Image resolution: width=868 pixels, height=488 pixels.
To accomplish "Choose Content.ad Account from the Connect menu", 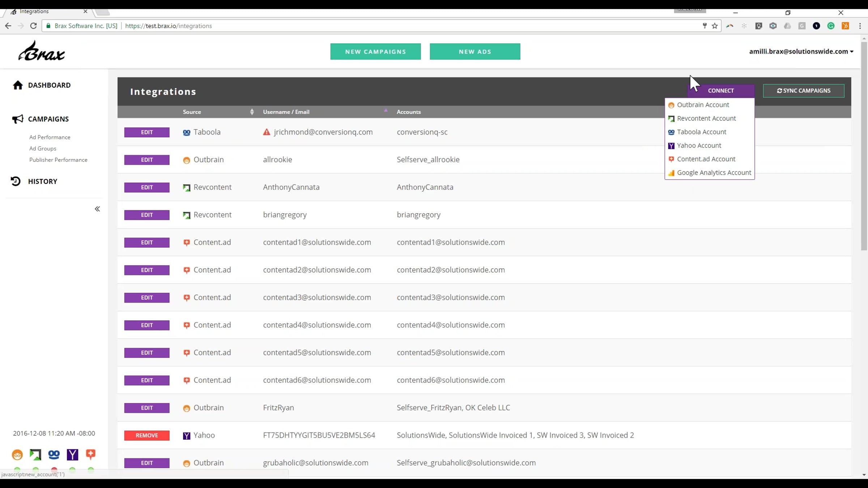I will 706,159.
